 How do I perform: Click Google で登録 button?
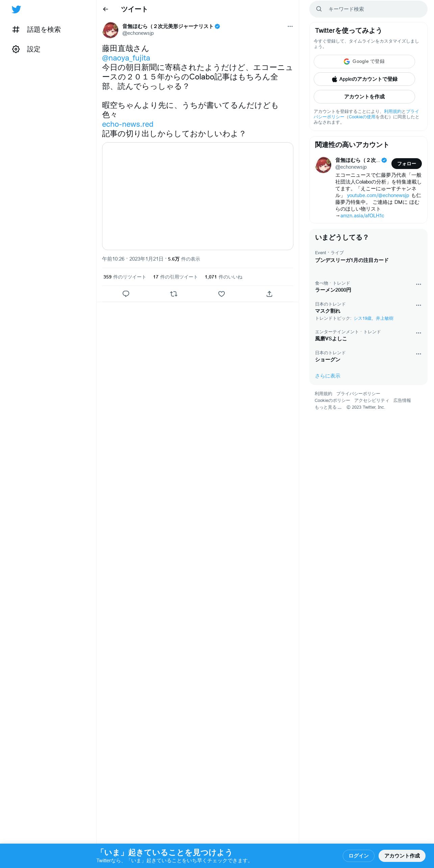tap(364, 62)
